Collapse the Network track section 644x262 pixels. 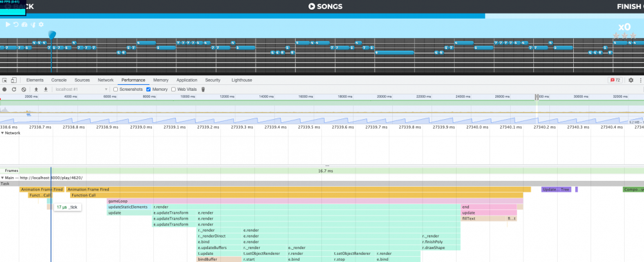click(x=2, y=133)
